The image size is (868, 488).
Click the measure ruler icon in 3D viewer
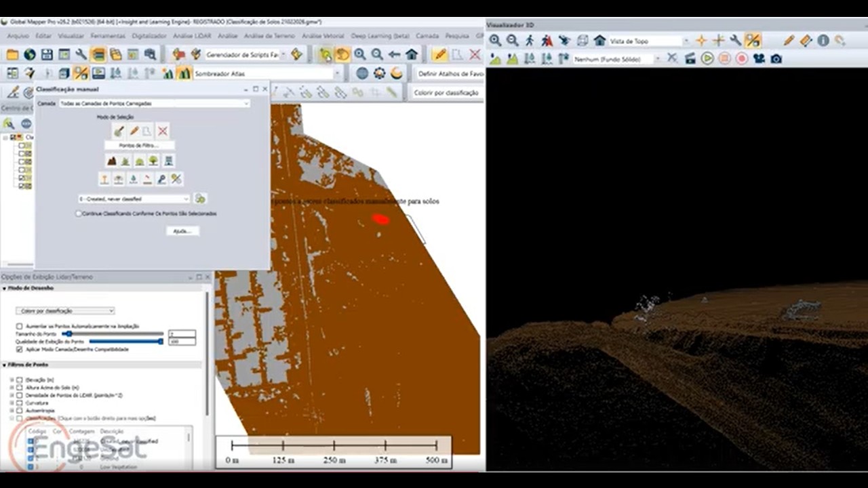pos(806,41)
